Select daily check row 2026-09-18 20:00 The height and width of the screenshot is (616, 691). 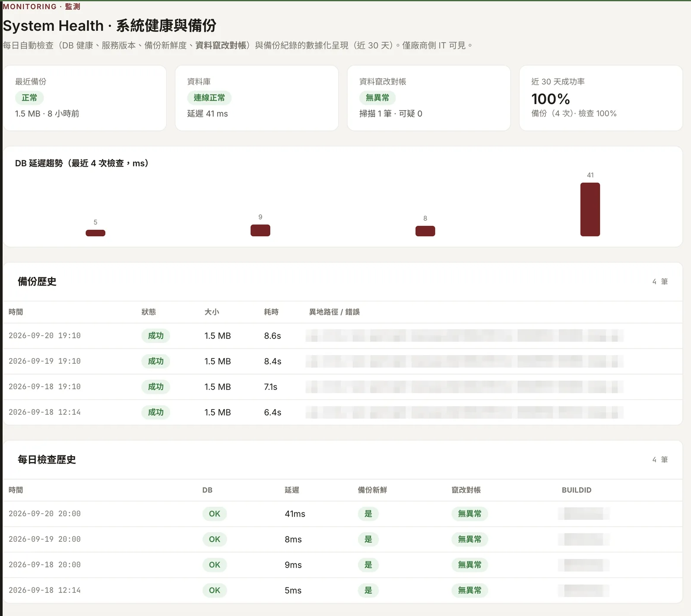coord(343,565)
